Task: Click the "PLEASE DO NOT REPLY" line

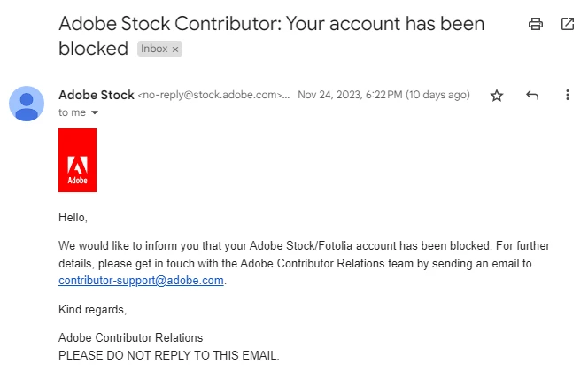Action: [168, 356]
